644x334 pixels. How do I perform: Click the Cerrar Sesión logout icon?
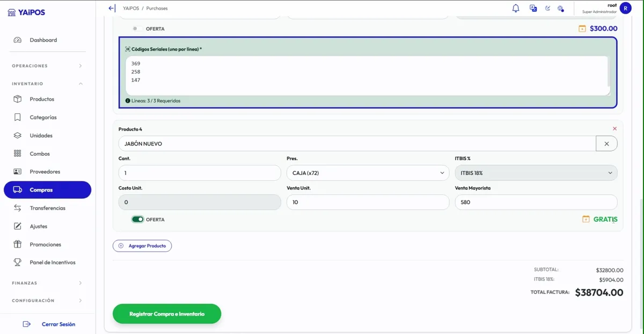tap(27, 324)
